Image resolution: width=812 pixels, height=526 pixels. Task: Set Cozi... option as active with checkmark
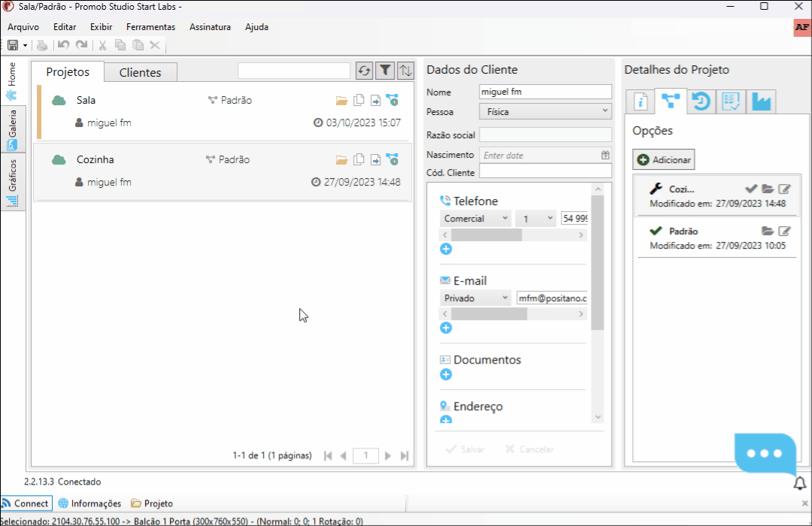[751, 189]
